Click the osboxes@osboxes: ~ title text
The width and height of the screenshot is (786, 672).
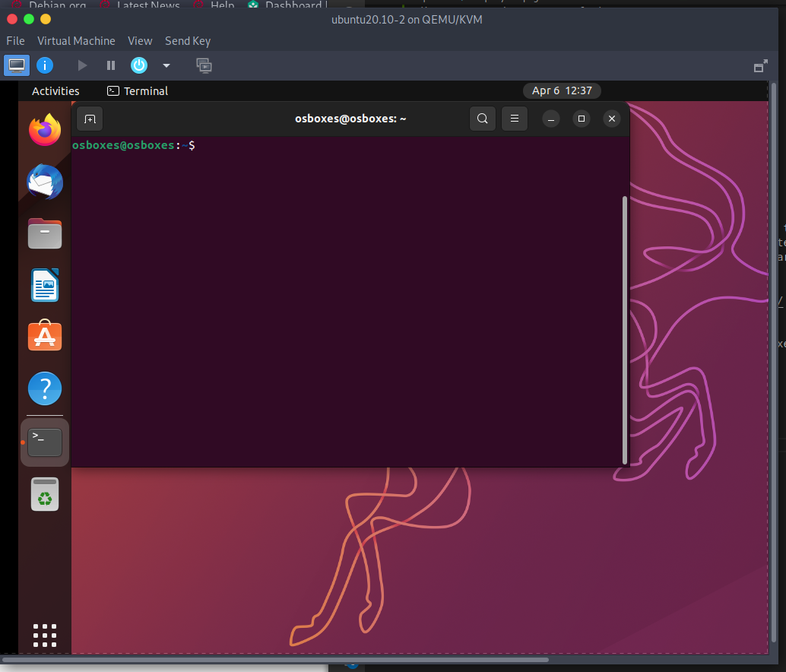(350, 119)
